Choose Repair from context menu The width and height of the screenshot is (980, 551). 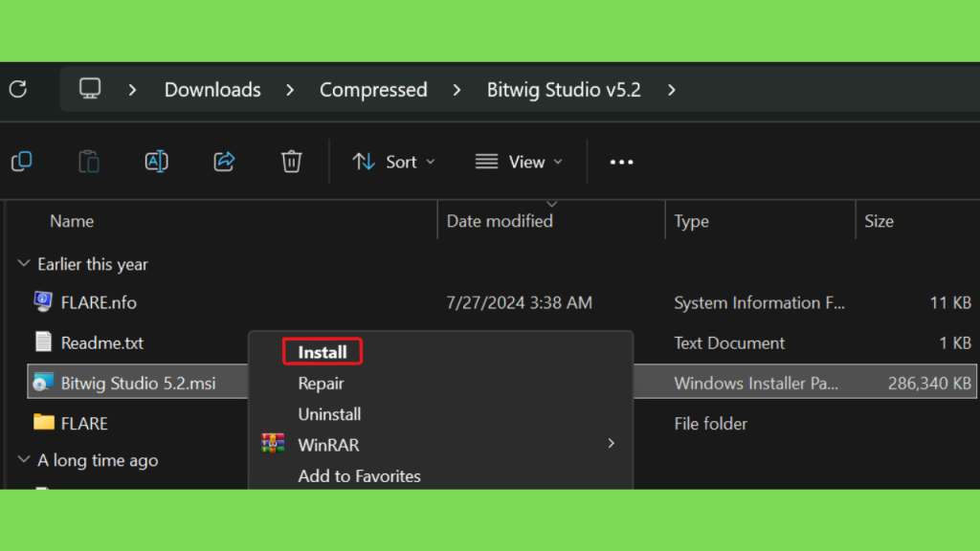click(321, 383)
